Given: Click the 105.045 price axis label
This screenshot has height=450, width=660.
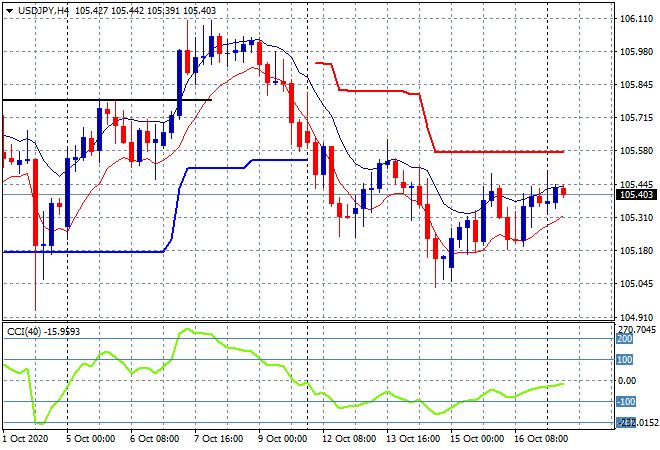Looking at the screenshot, I should tap(636, 284).
